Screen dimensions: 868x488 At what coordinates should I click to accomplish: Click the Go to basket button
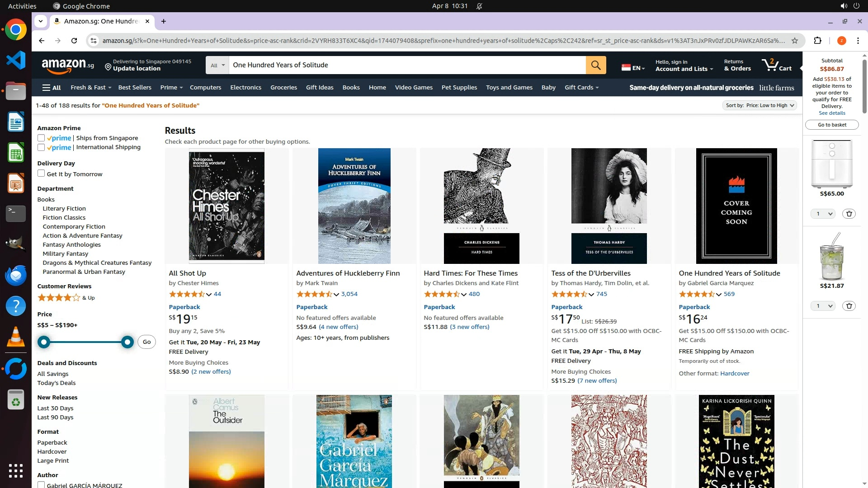(832, 125)
